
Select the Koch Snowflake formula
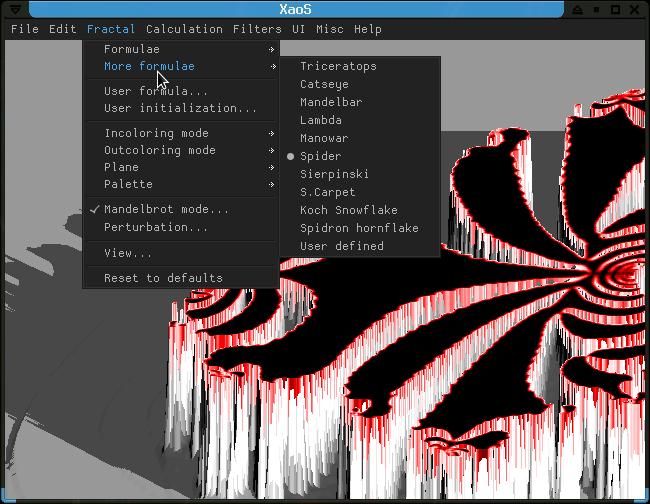point(348,210)
